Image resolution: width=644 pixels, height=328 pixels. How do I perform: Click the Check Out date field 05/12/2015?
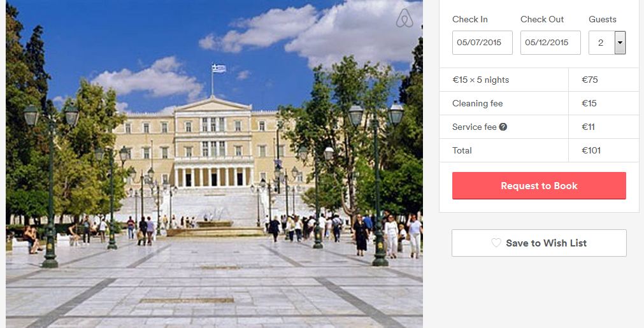click(550, 43)
